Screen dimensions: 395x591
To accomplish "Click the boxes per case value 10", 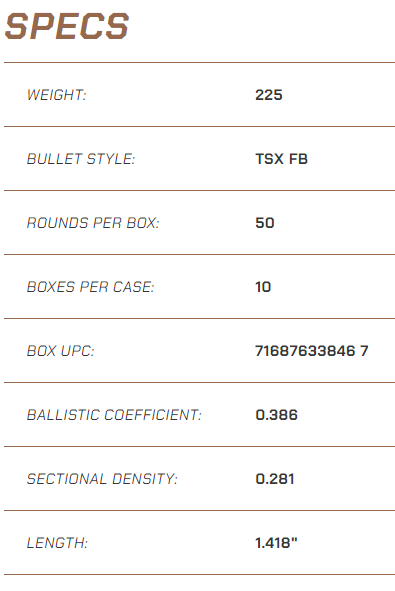I will pyautogui.click(x=263, y=287).
